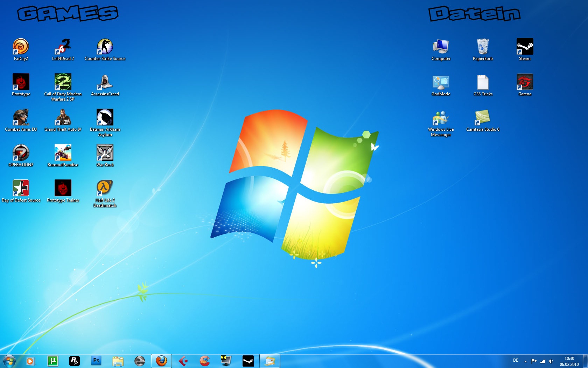Screen dimensions: 588x368
Task: Click the Show desktop button
Action: tap(585, 361)
